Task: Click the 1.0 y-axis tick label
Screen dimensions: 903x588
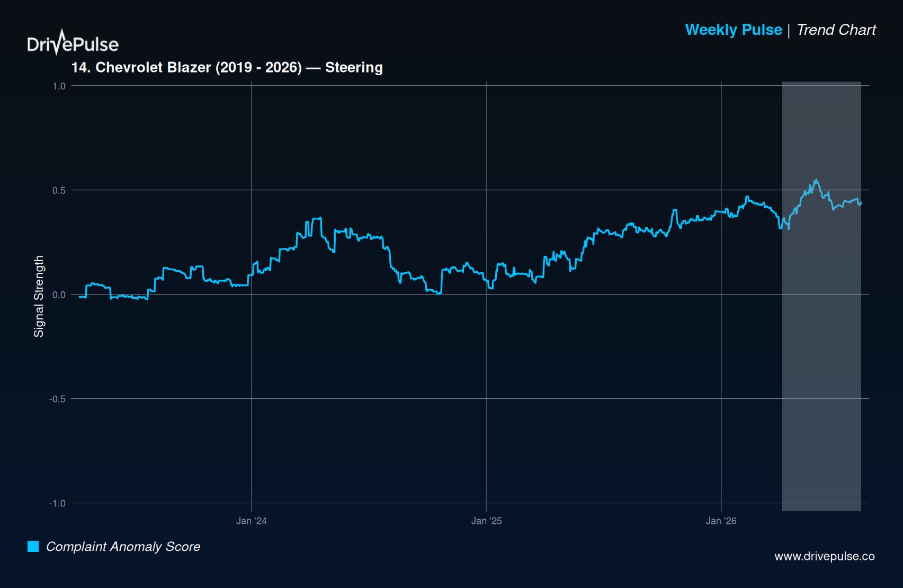Action: tap(59, 86)
